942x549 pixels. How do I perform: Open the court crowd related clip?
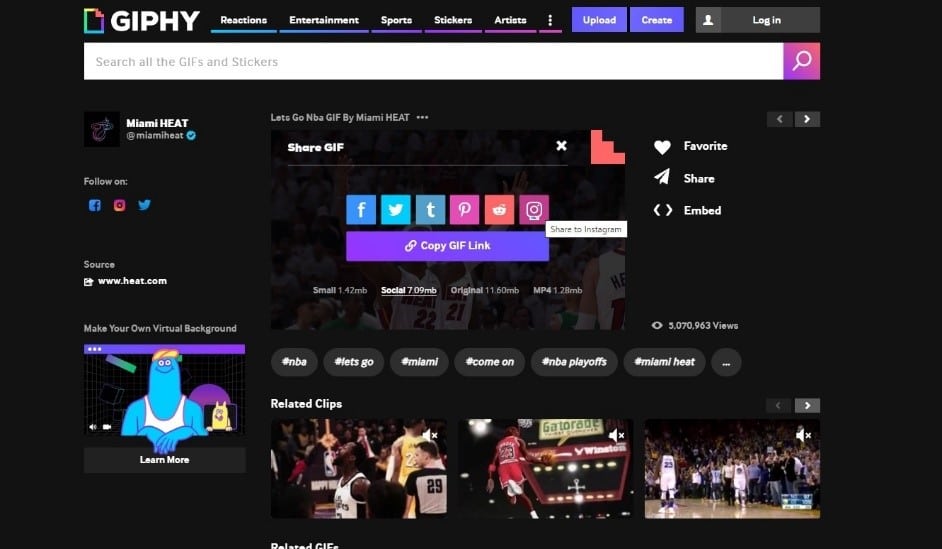[732, 469]
